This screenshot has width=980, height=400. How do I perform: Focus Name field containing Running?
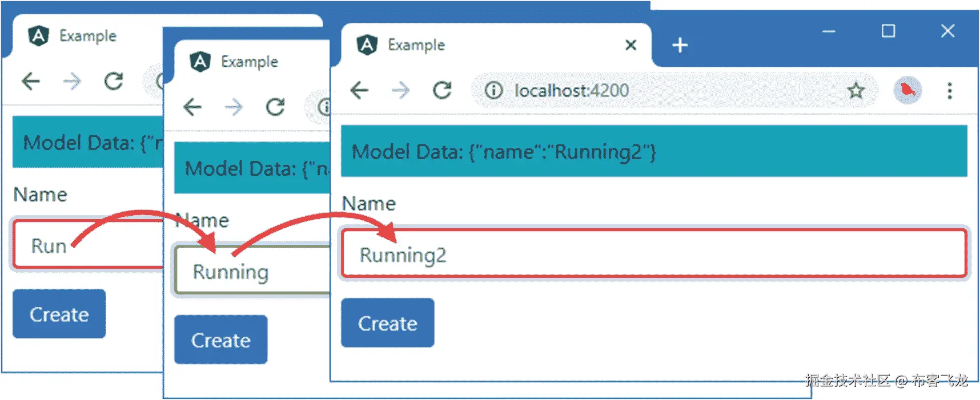[x=252, y=270]
